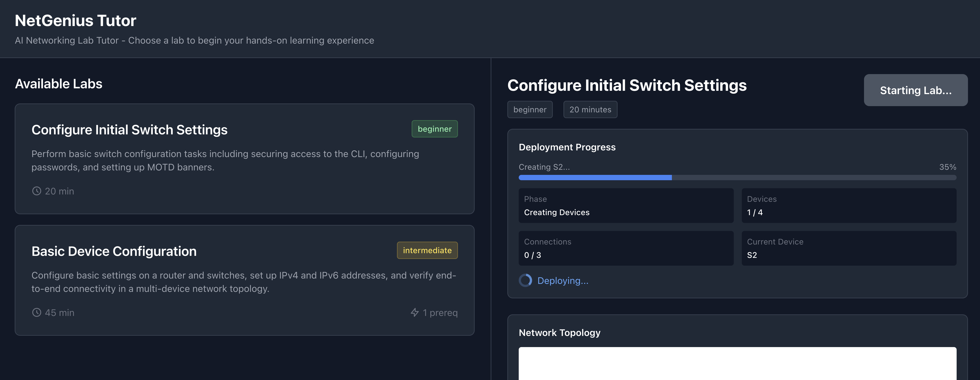Viewport: 980px width, 380px height.
Task: Open Configure Initial Switch Settings lab card
Action: tap(244, 159)
